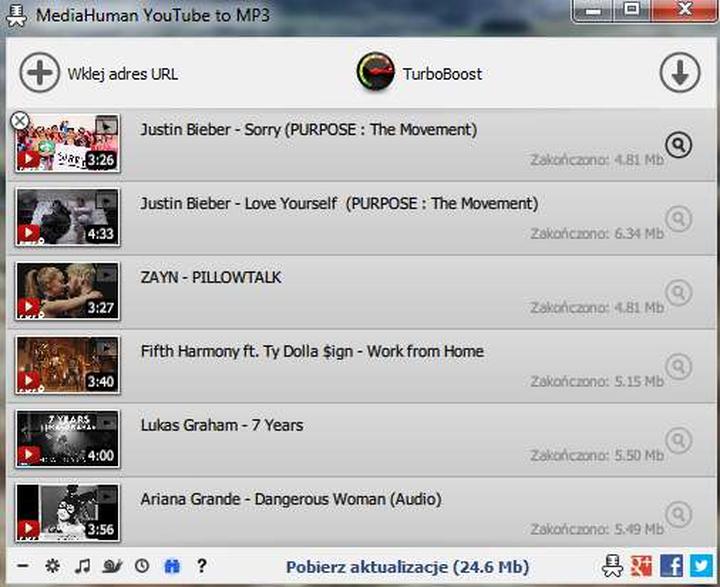Click the minus button in bottom bar
720x587 pixels.
[x=23, y=566]
